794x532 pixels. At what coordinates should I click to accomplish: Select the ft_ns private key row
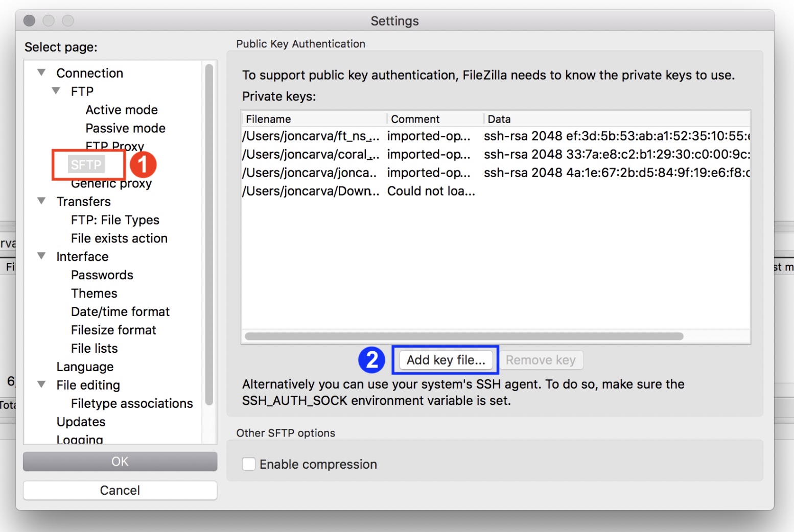tap(311, 136)
